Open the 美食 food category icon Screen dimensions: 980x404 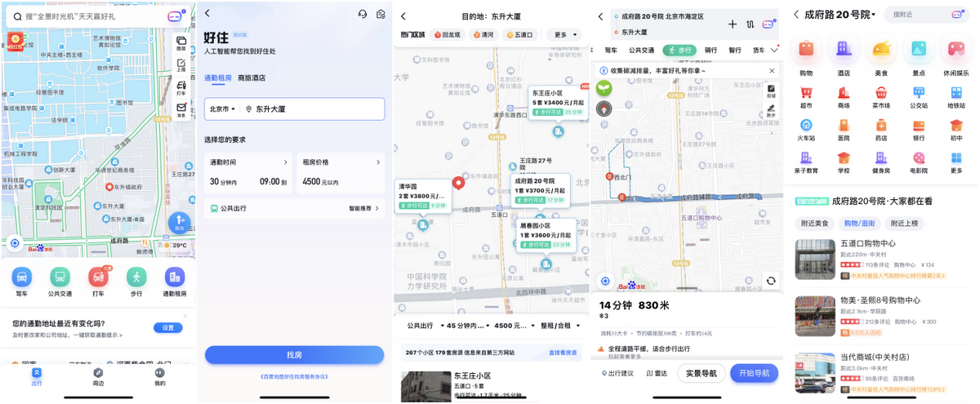tap(881, 57)
